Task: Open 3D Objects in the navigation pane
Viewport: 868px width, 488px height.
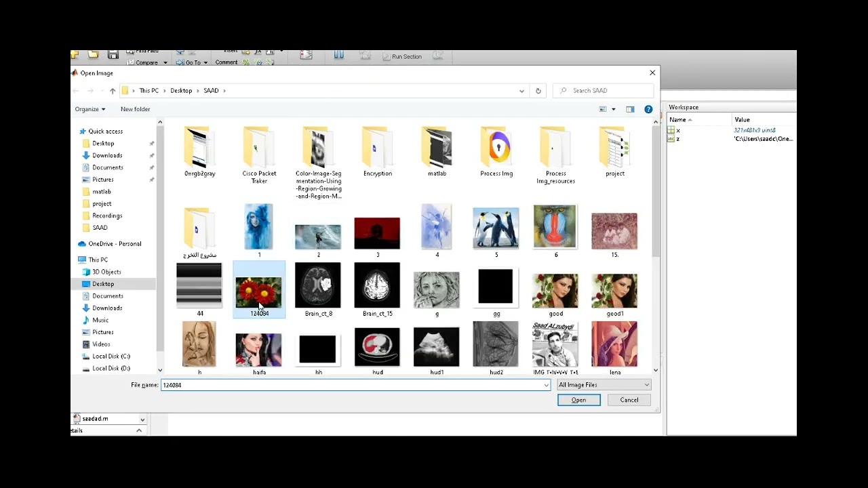Action: [x=106, y=272]
